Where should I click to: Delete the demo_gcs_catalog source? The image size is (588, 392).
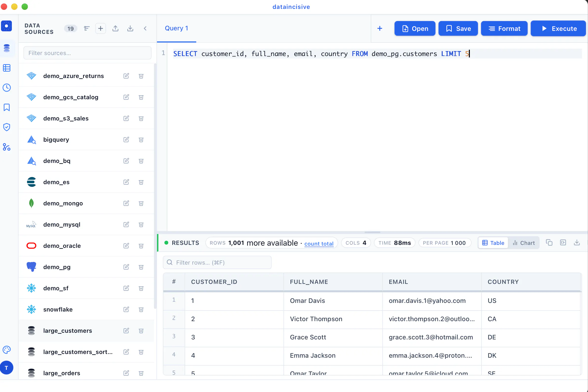141,97
